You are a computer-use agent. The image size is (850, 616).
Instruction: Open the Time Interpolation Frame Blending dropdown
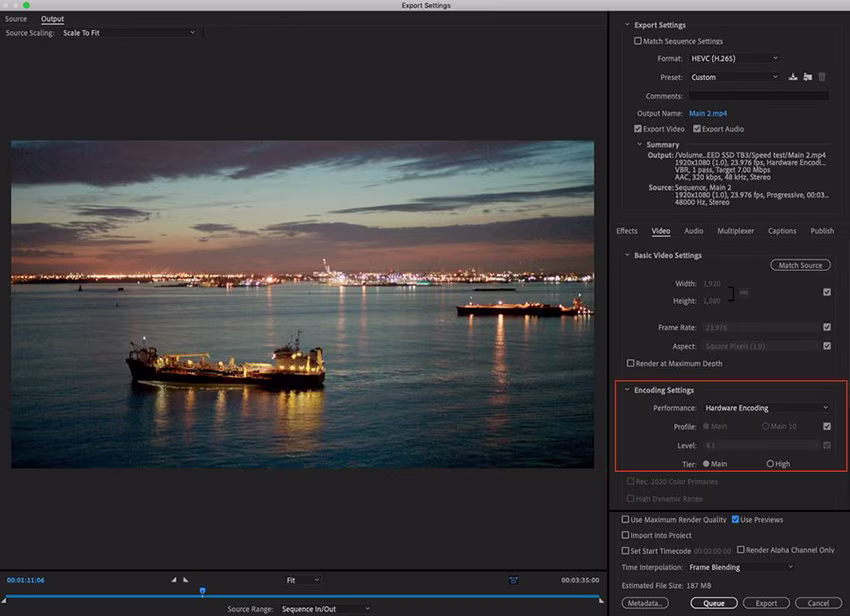740,567
